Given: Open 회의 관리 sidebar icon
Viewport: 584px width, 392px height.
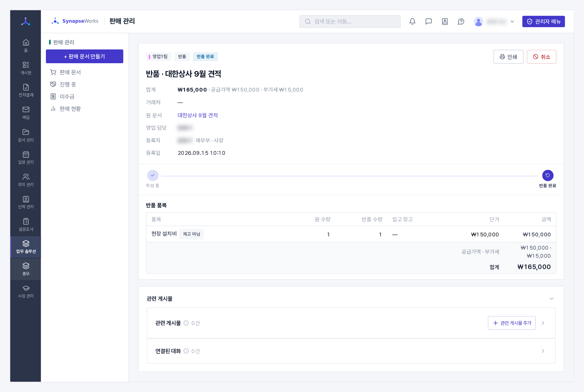Looking at the screenshot, I should (x=26, y=180).
